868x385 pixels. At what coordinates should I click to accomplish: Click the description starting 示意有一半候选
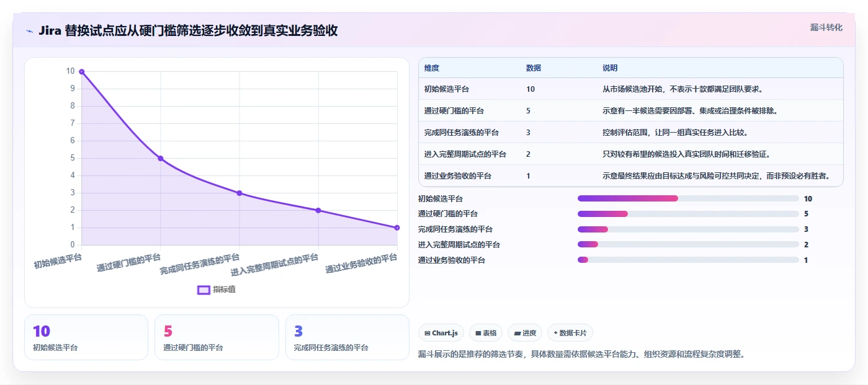690,111
